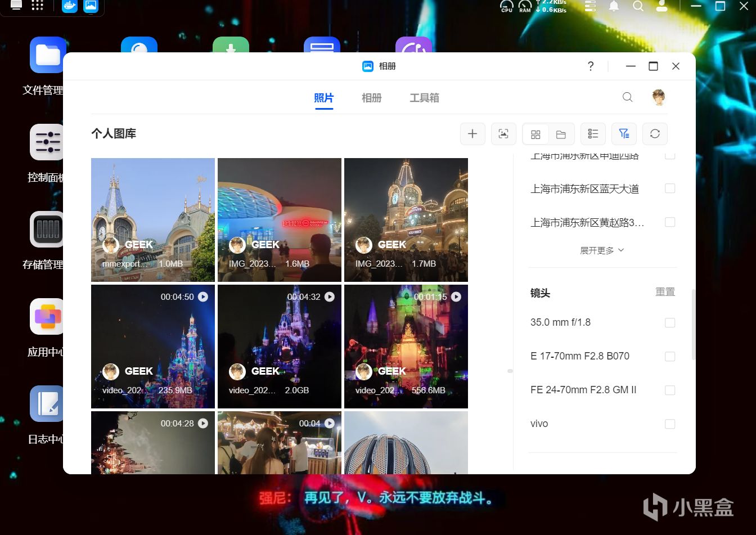Click the 2.0GB file size text

click(x=297, y=390)
